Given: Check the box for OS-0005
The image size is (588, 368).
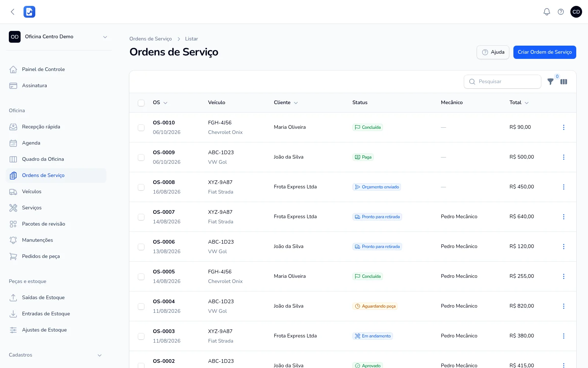Looking at the screenshot, I should (141, 276).
